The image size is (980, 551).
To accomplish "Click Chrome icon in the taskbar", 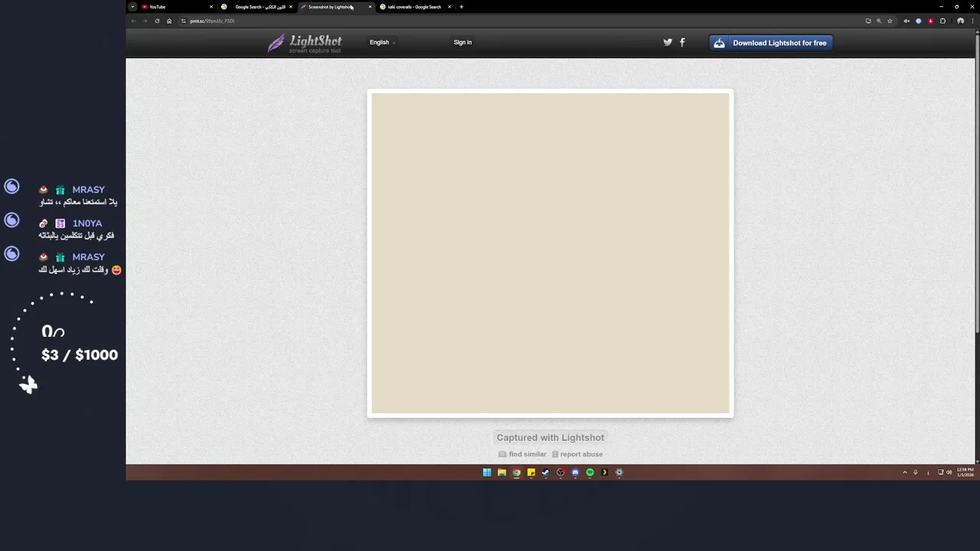I will [516, 472].
